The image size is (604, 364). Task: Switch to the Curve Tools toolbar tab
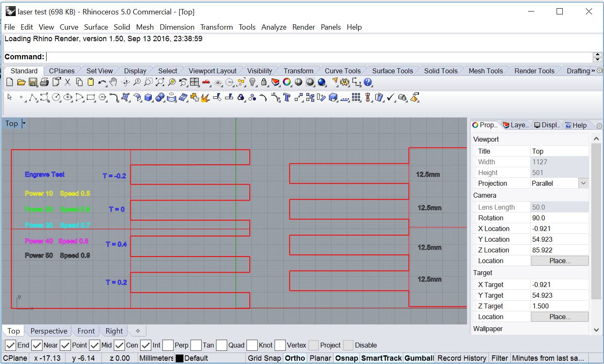pyautogui.click(x=342, y=71)
